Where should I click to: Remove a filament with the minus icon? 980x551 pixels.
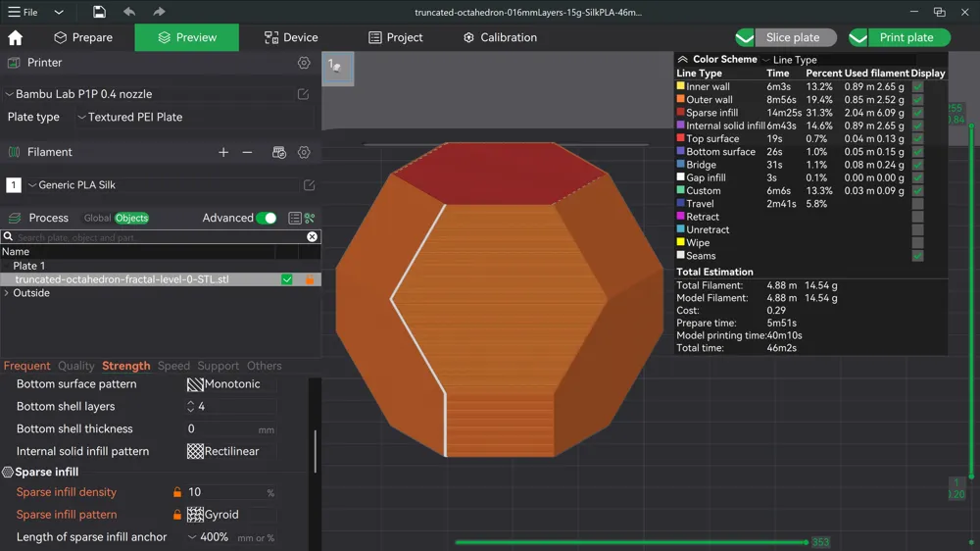point(248,152)
